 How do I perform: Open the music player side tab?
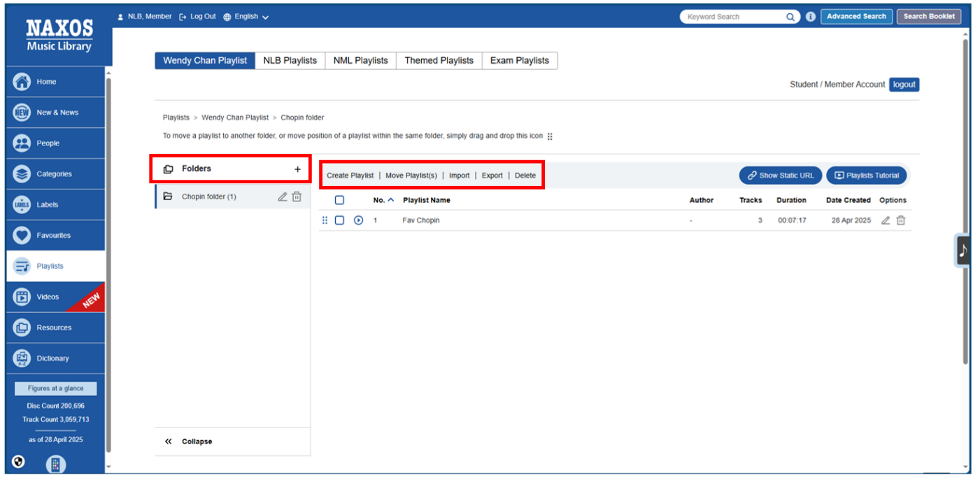(x=963, y=250)
